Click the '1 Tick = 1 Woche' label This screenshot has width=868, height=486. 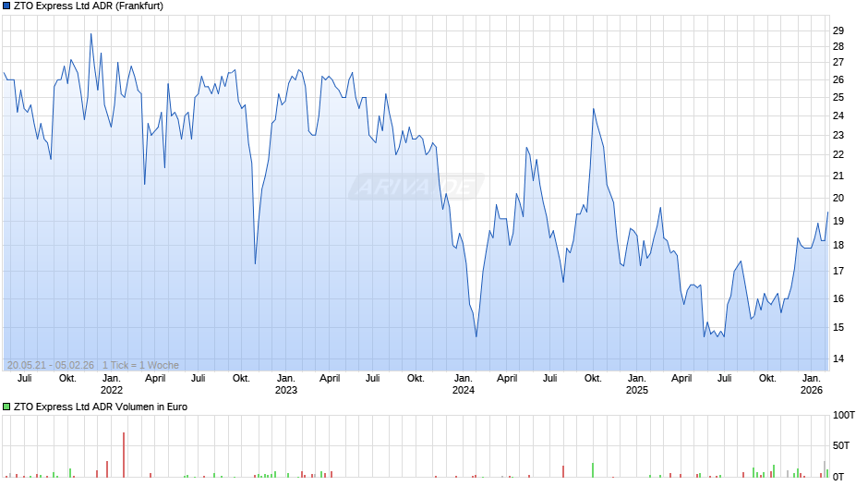click(x=140, y=365)
